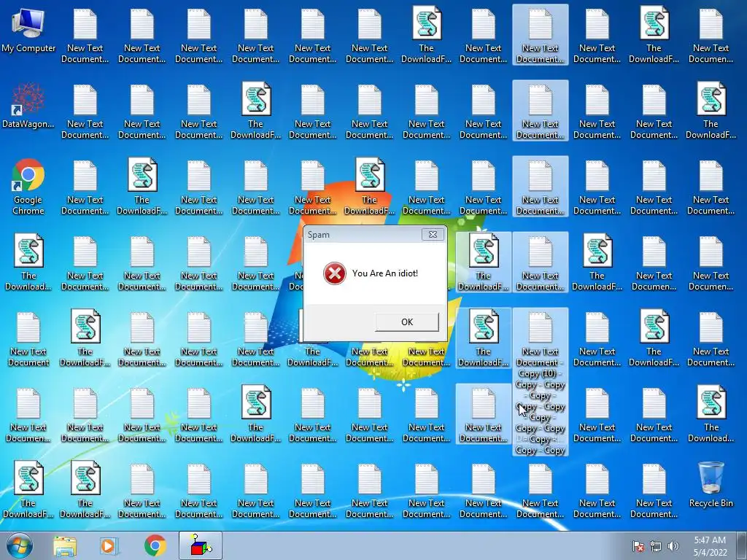Close the Spam error dialog
This screenshot has width=747, height=560.
point(433,234)
